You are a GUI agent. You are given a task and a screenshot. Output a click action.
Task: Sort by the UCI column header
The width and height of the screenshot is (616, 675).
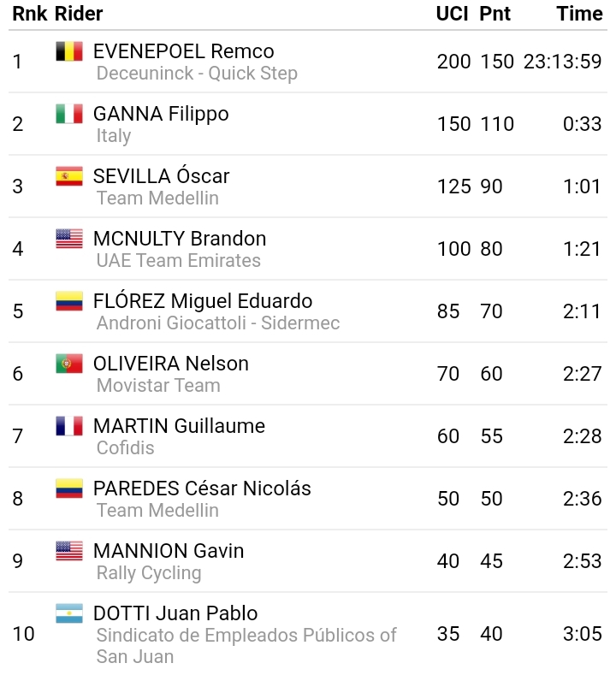pyautogui.click(x=452, y=14)
